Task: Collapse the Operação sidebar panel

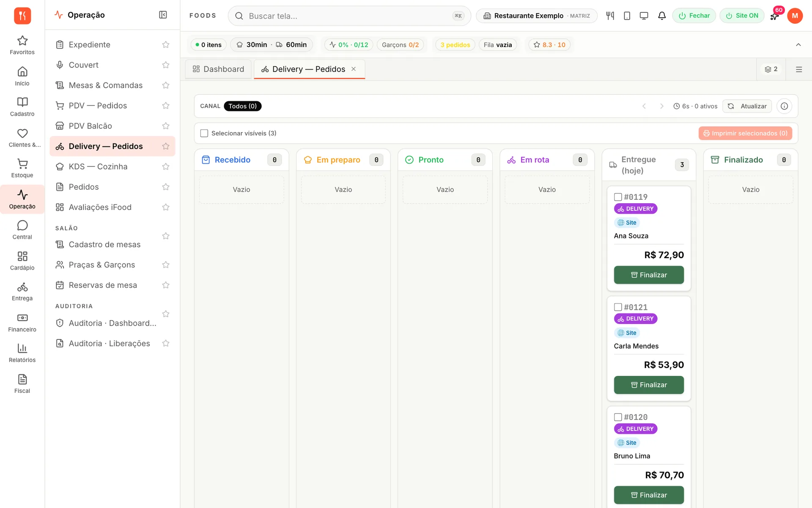Action: coord(163,15)
